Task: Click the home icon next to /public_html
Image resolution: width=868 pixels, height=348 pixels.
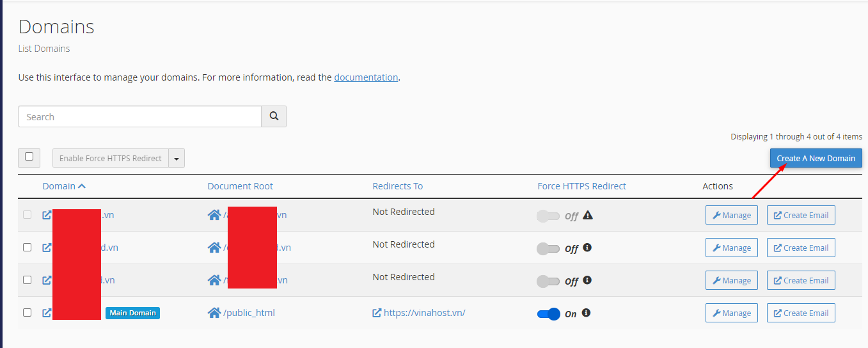Action: [214, 313]
